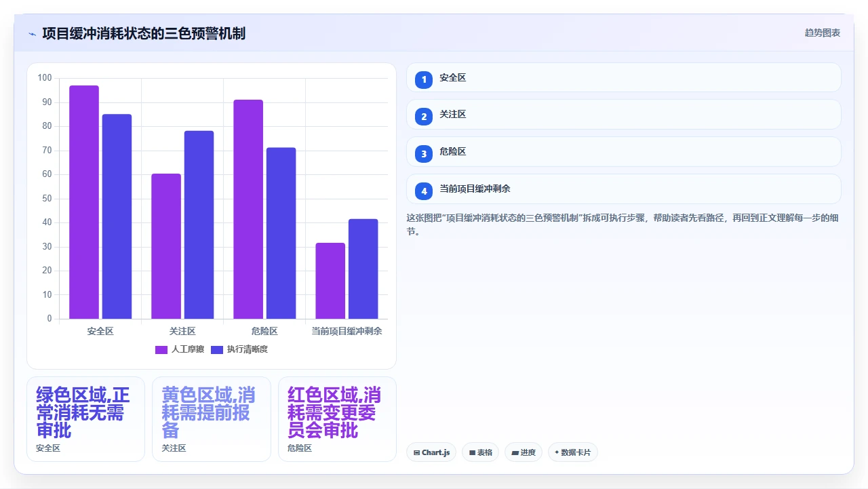This screenshot has width=868, height=489.
Task: Click the 安全区 x-axis label
Action: pos(100,331)
